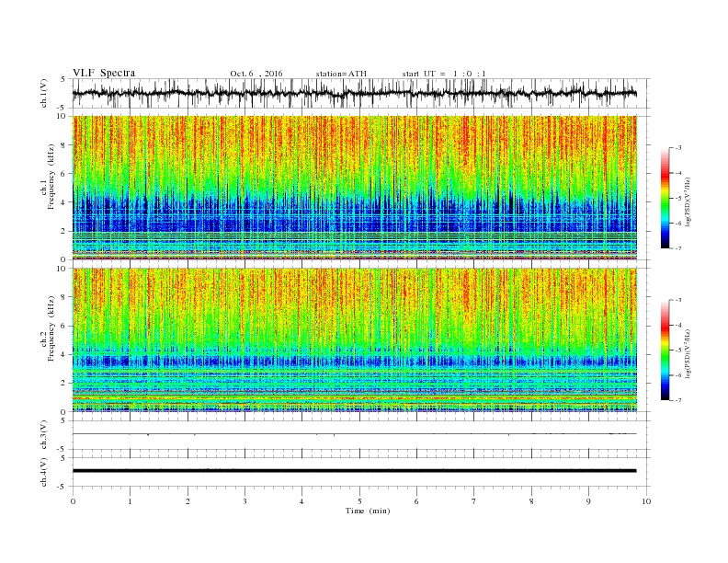Click the 'ch.3(V)' axis label
The height and width of the screenshot is (563, 728).
pyautogui.click(x=44, y=435)
